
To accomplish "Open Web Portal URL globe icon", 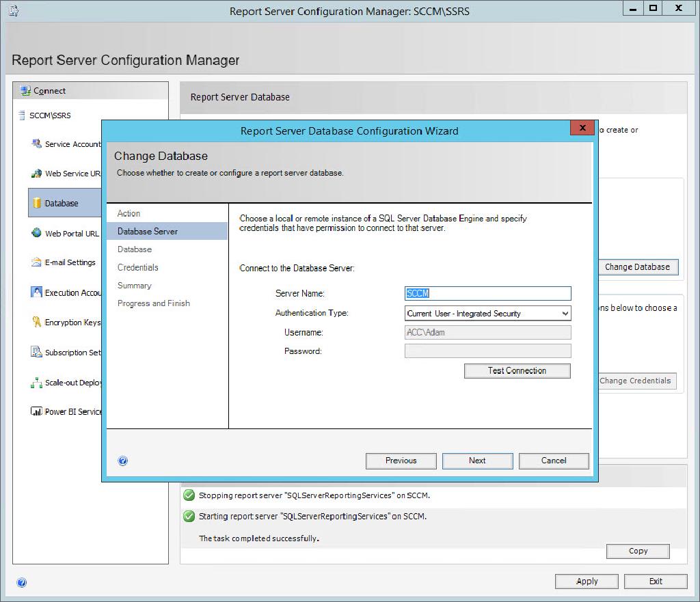I will [36, 233].
